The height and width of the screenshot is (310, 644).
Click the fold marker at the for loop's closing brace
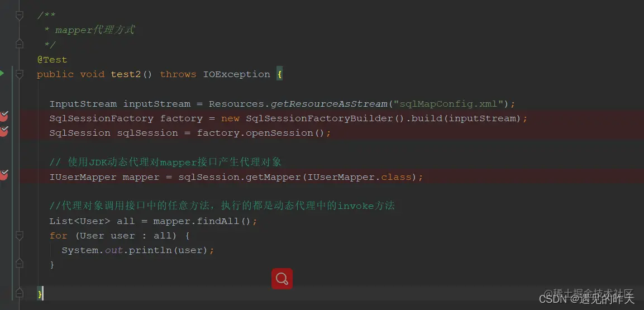(20, 263)
